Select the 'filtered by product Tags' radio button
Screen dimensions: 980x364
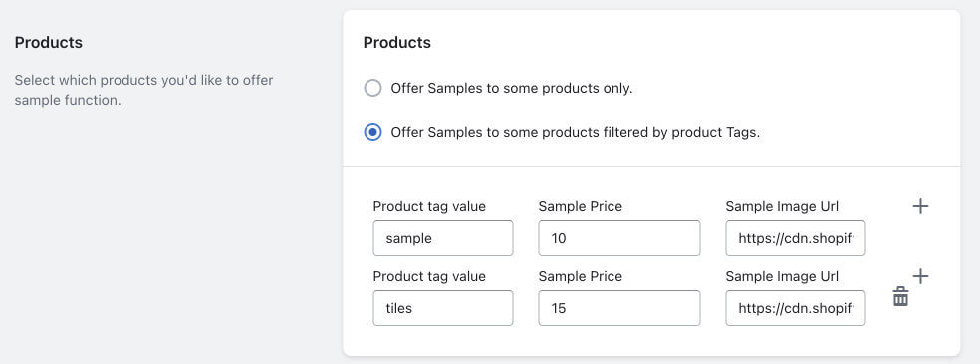[x=372, y=132]
